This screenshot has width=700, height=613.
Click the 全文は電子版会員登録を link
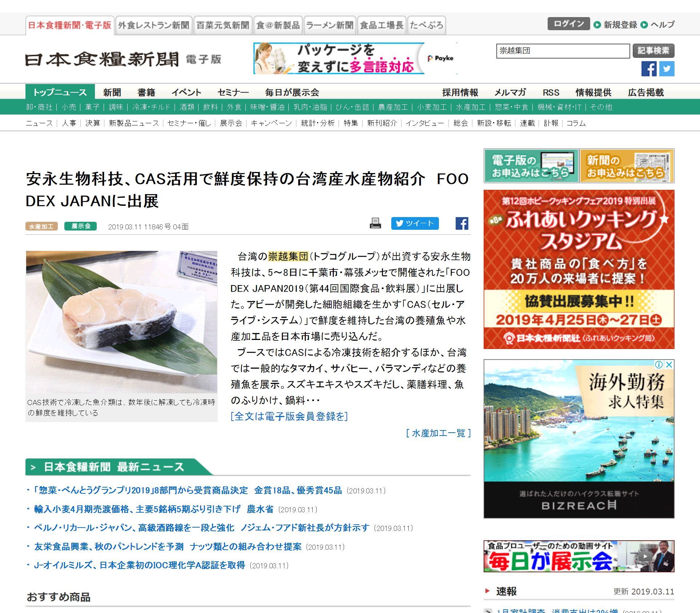point(289,416)
